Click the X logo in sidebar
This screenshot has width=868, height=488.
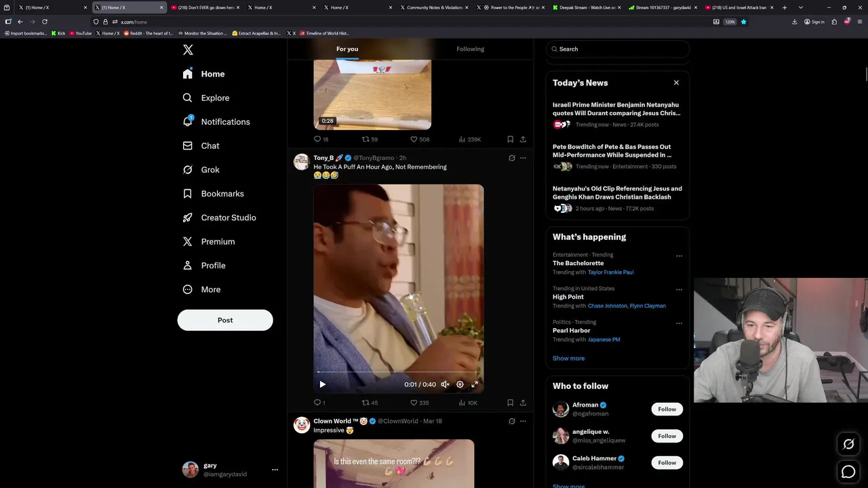click(x=188, y=50)
